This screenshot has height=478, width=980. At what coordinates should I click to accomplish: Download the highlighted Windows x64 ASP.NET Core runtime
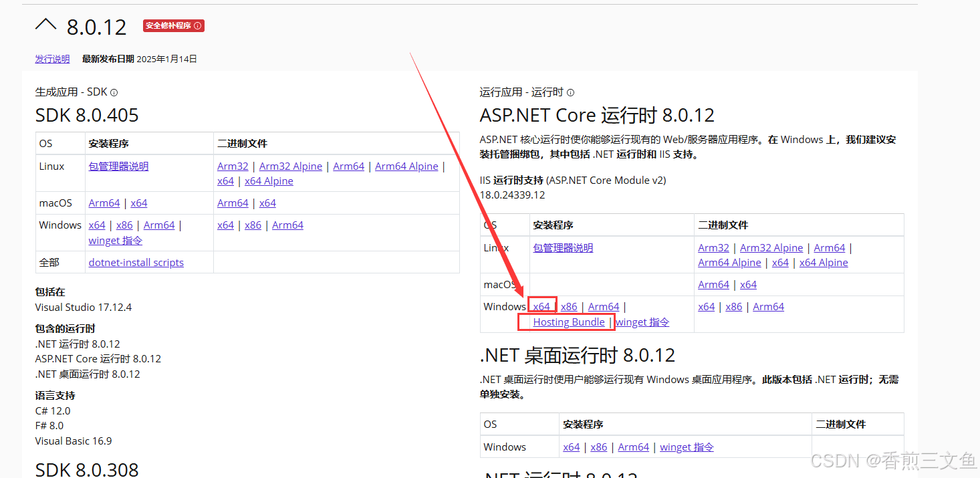coord(542,306)
